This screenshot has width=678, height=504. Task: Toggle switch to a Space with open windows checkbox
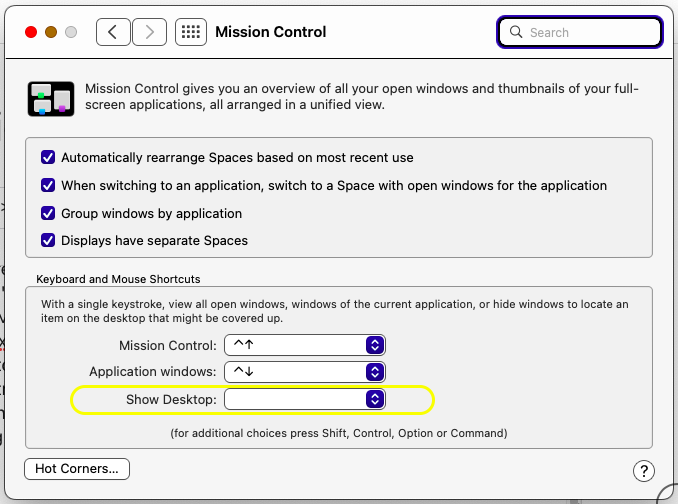pos(48,185)
